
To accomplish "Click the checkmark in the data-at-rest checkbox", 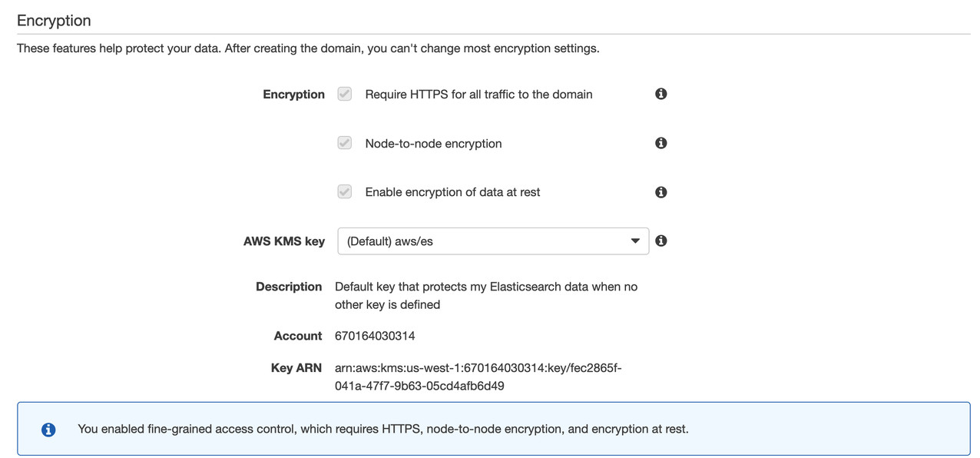I will coord(344,191).
